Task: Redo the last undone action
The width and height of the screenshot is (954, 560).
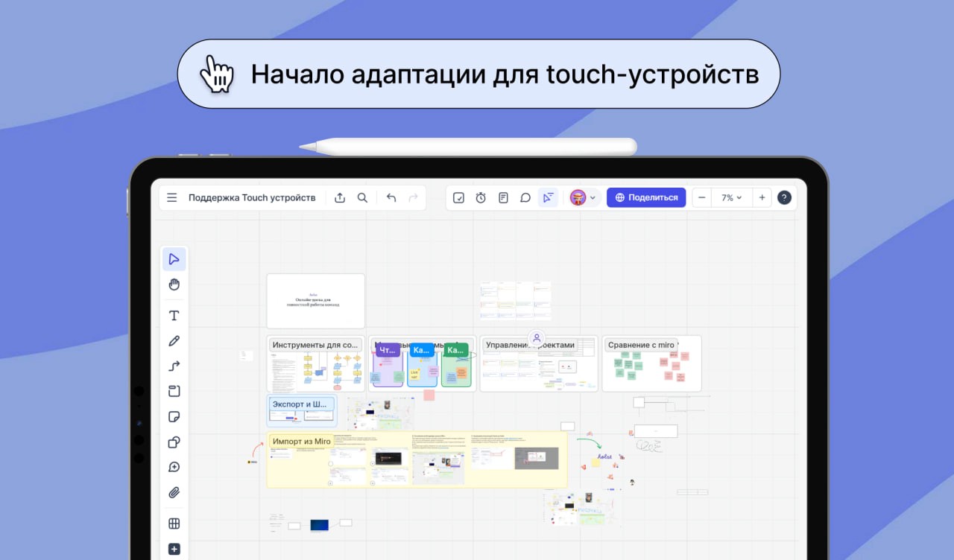Action: [x=413, y=197]
